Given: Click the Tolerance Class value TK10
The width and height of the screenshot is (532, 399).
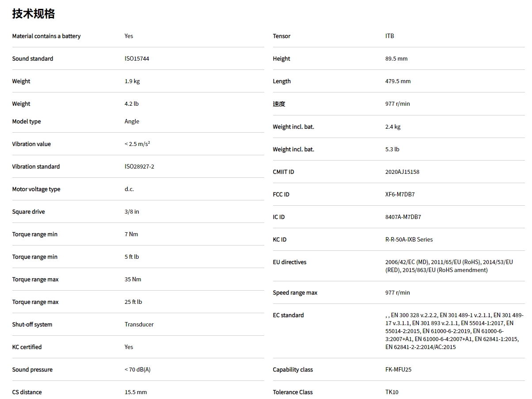Looking at the screenshot, I should point(391,392).
